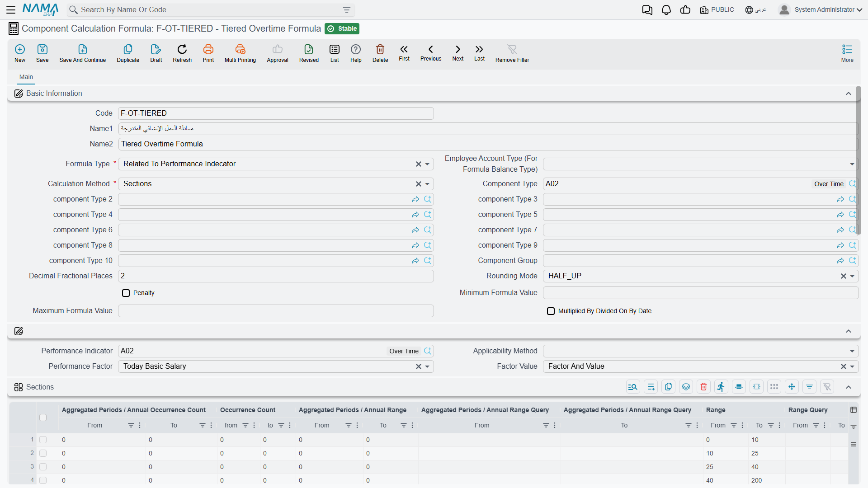Open the Rounding Mode dropdown
Viewport: 868px width, 488px height.
852,276
